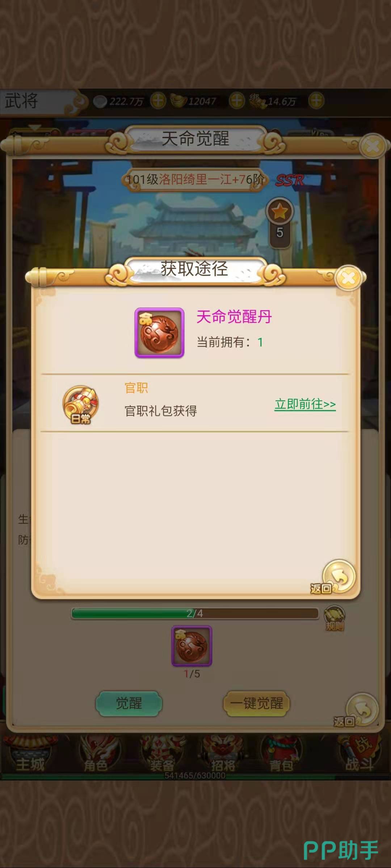The height and width of the screenshot is (868, 391).
Task: Switch to the 角色 tab
Action: tap(96, 754)
